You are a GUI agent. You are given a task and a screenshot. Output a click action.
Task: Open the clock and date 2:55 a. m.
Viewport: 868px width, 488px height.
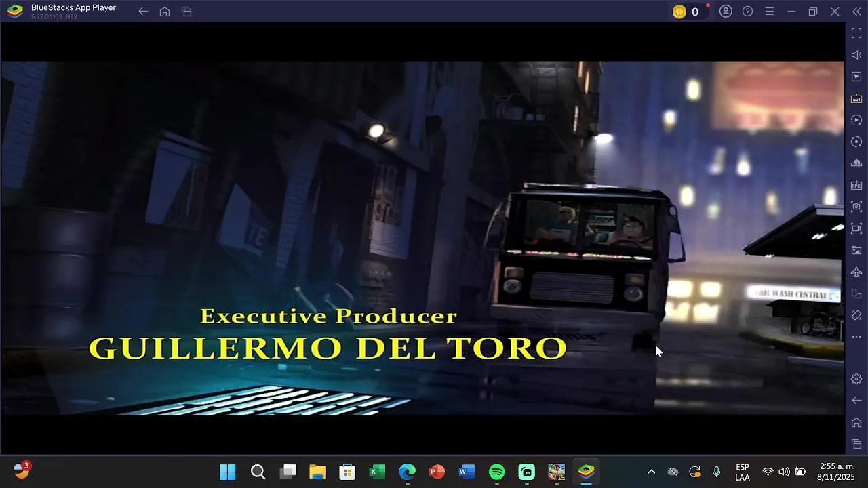(x=837, y=472)
